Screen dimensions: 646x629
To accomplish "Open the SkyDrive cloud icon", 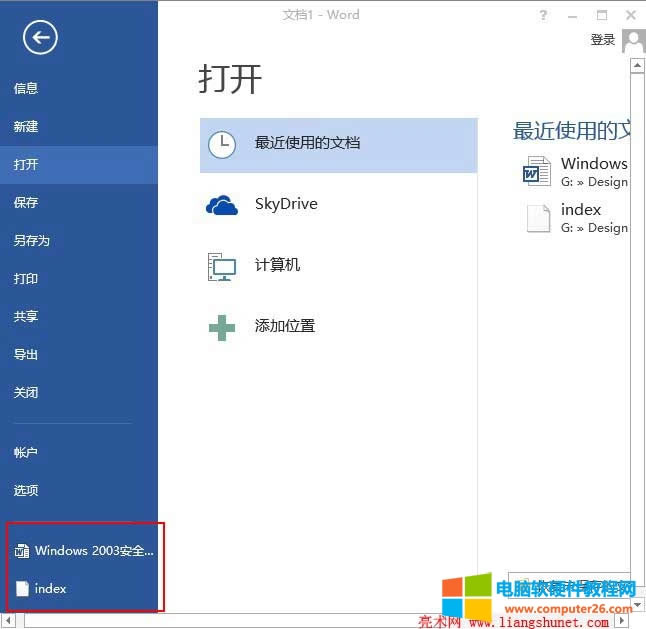I will [221, 205].
